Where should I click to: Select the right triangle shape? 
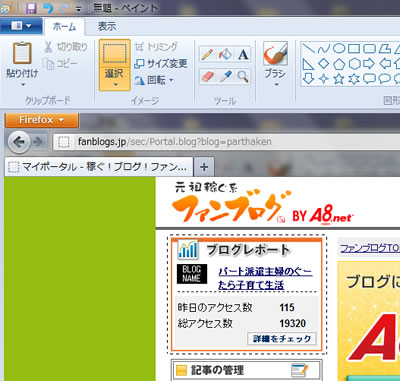(x=308, y=64)
